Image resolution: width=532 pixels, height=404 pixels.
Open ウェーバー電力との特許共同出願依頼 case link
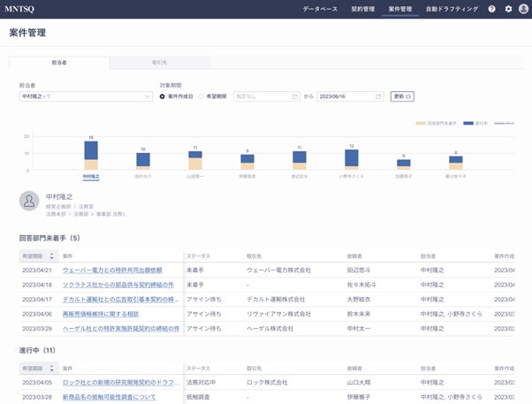pos(112,270)
